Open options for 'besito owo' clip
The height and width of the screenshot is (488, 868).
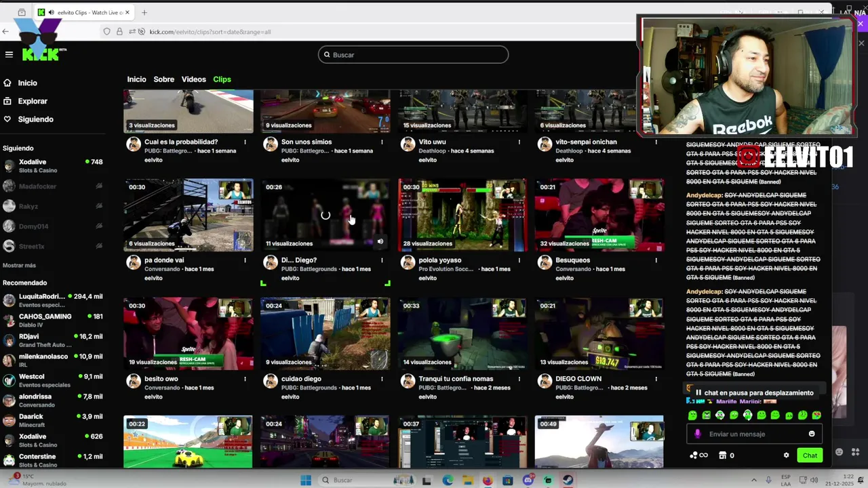[x=245, y=379]
